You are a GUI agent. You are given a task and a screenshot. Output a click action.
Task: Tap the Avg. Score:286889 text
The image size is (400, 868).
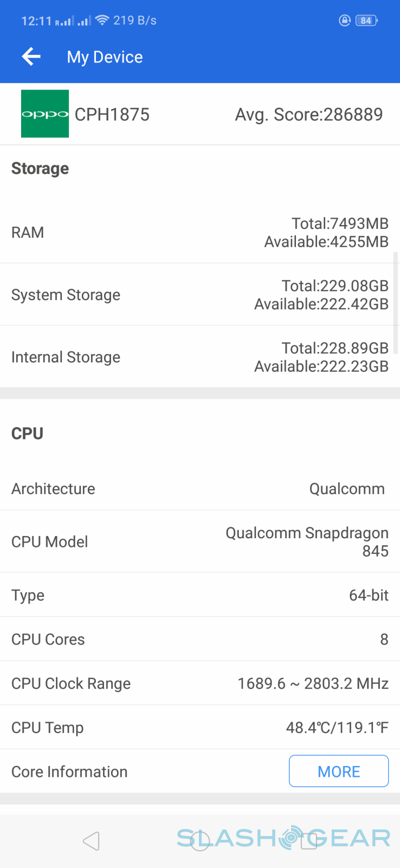click(309, 114)
